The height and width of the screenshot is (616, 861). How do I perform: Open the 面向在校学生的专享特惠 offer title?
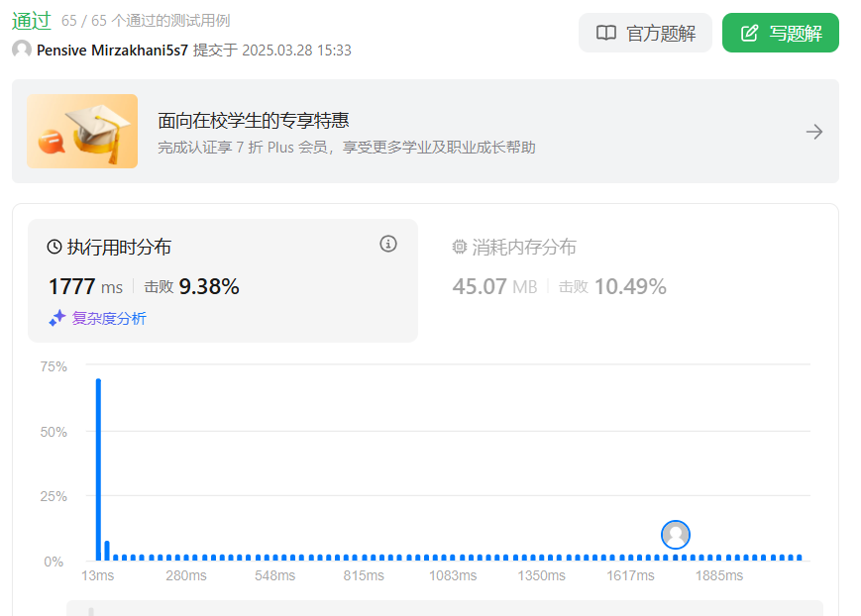coord(253,120)
